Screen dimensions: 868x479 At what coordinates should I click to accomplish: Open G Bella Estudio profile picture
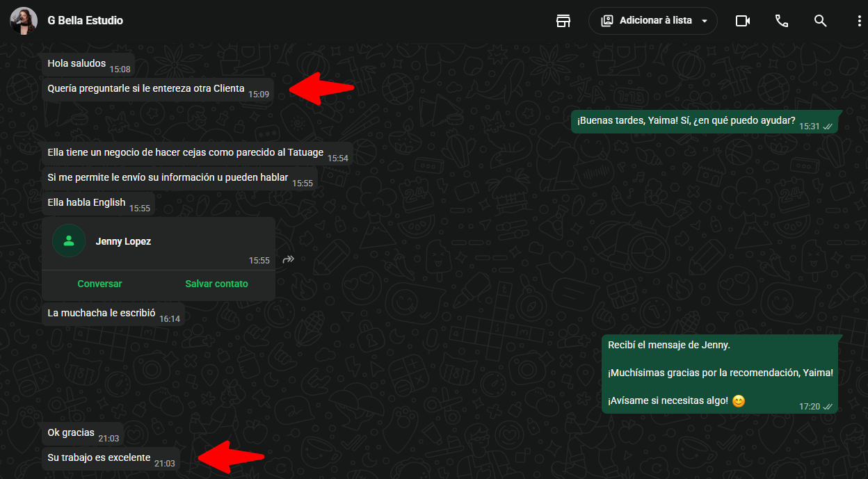pyautogui.click(x=24, y=21)
